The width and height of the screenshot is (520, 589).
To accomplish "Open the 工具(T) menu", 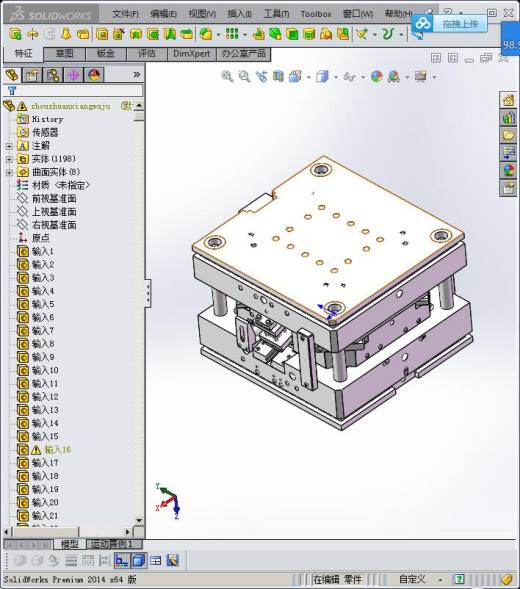I will coord(276,14).
